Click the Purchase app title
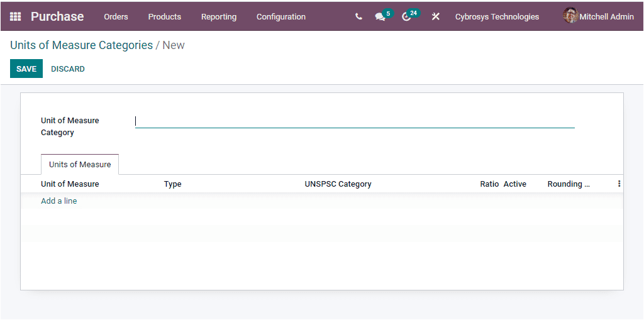This screenshot has width=644, height=320. pyautogui.click(x=57, y=17)
